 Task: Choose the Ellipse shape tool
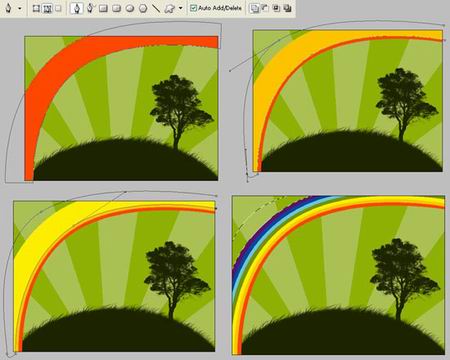pyautogui.click(x=130, y=8)
